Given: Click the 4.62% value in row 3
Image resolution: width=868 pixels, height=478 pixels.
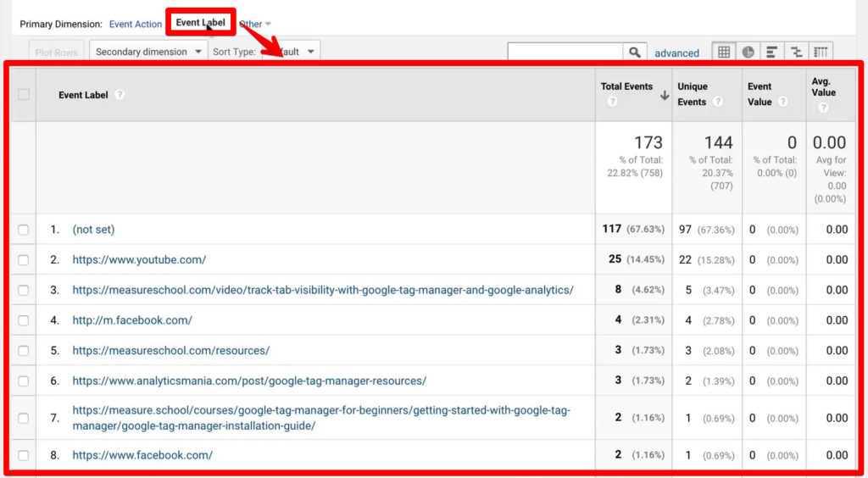Looking at the screenshot, I should 648,291.
